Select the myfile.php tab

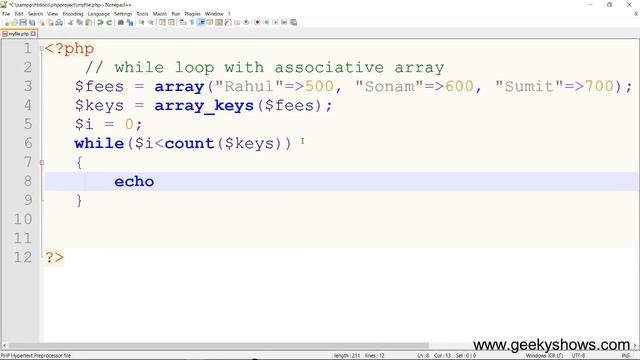pos(19,34)
